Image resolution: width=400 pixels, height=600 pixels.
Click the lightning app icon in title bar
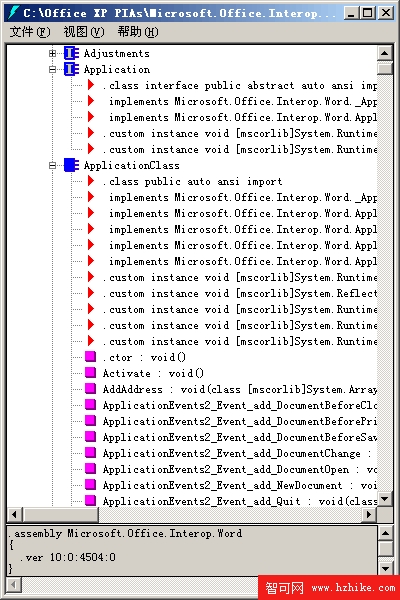(14, 13)
